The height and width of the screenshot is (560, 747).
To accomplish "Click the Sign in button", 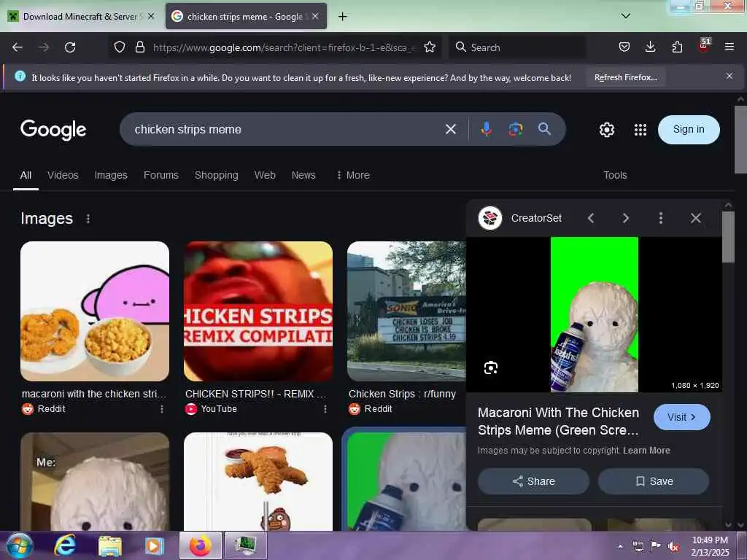I will (x=689, y=130).
